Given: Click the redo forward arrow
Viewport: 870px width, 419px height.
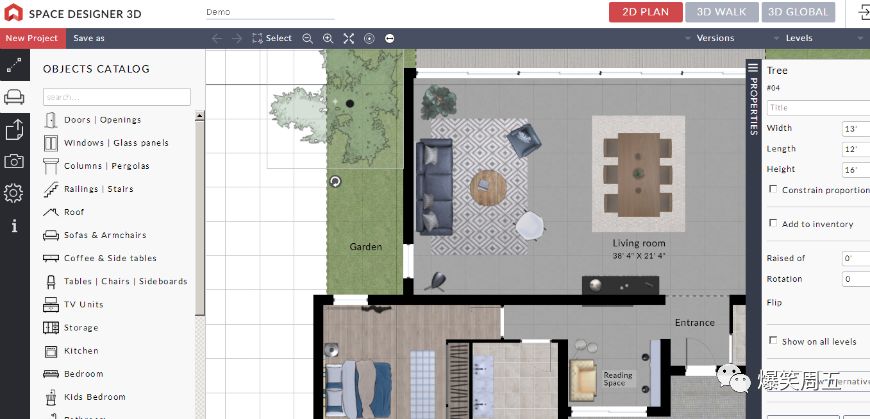Looking at the screenshot, I should coord(237,38).
